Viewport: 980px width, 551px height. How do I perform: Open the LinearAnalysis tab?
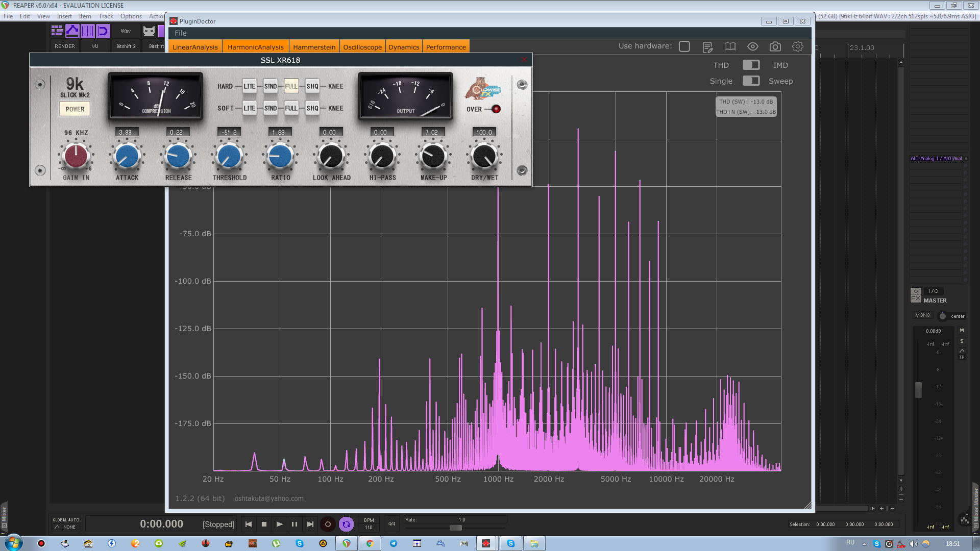[195, 47]
